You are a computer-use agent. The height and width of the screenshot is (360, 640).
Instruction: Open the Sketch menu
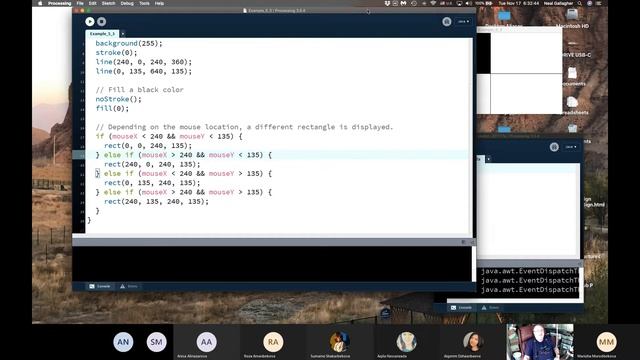109,3
